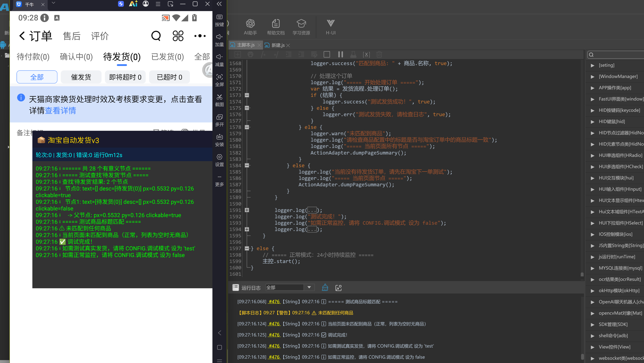Select the 全部 filter chip

click(x=37, y=77)
